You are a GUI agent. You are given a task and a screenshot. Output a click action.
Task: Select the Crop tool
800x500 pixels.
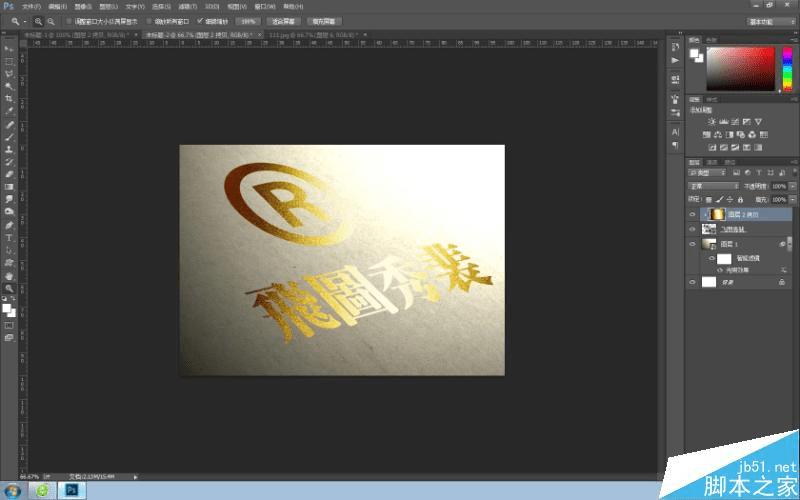click(x=9, y=98)
